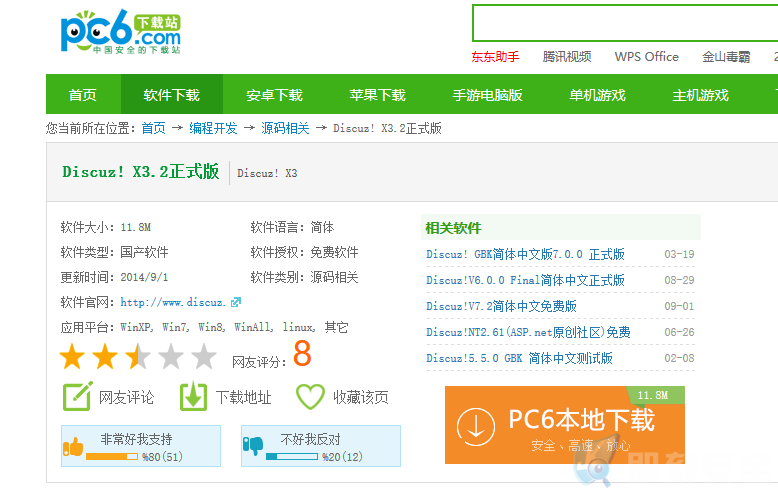This screenshot has height=498, width=778.
Task: Click the thumbs-up icon in 非常好我支持
Action: (x=73, y=446)
